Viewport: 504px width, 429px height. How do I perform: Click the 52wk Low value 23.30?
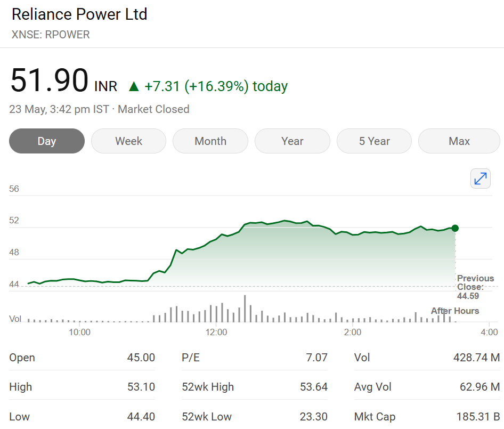[x=314, y=416]
